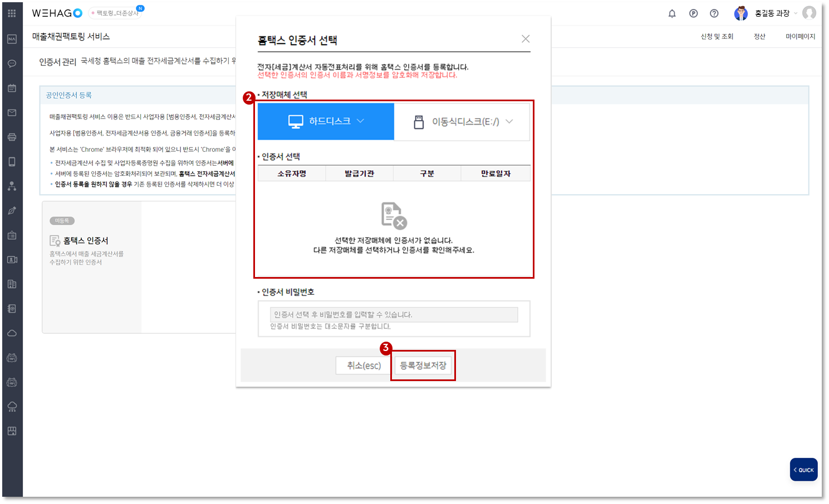The image size is (829, 504).
Task: Open the calendar icon in left sidebar
Action: (x=12, y=87)
